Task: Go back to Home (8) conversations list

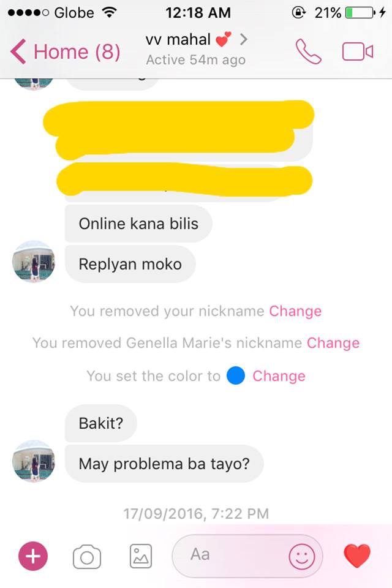Action: tap(77, 51)
